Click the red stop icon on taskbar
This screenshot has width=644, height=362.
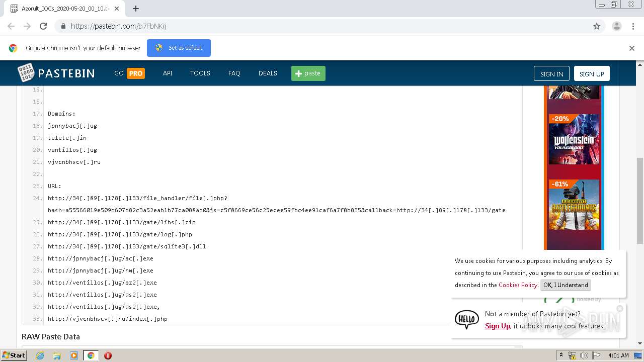point(108,355)
